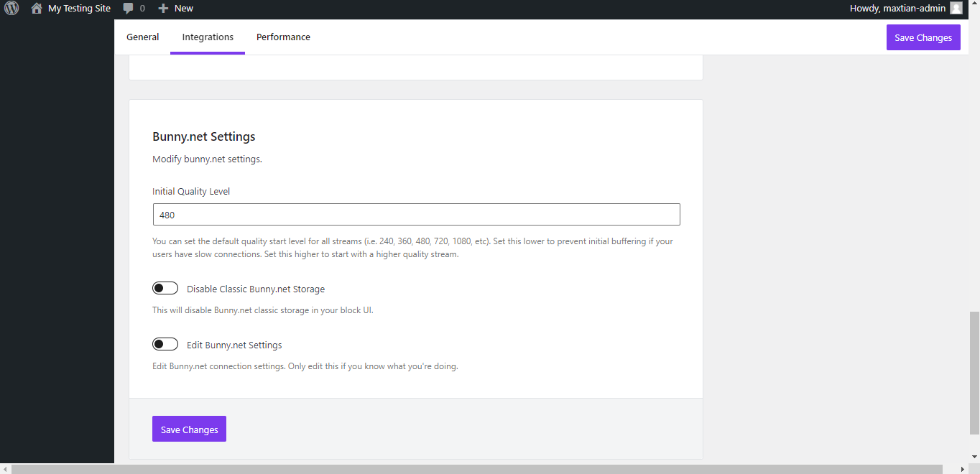The width and height of the screenshot is (980, 474).
Task: Open the comments bubble icon
Action: [128, 9]
